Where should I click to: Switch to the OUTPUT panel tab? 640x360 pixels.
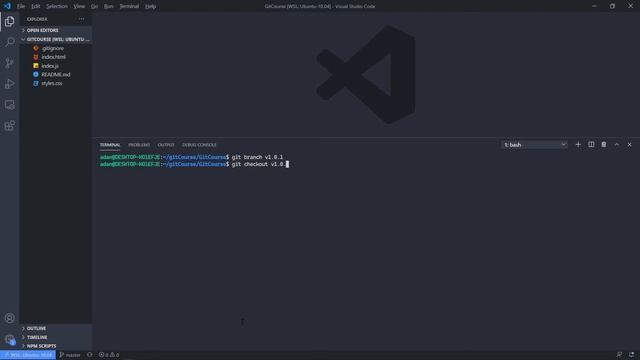[166, 145]
